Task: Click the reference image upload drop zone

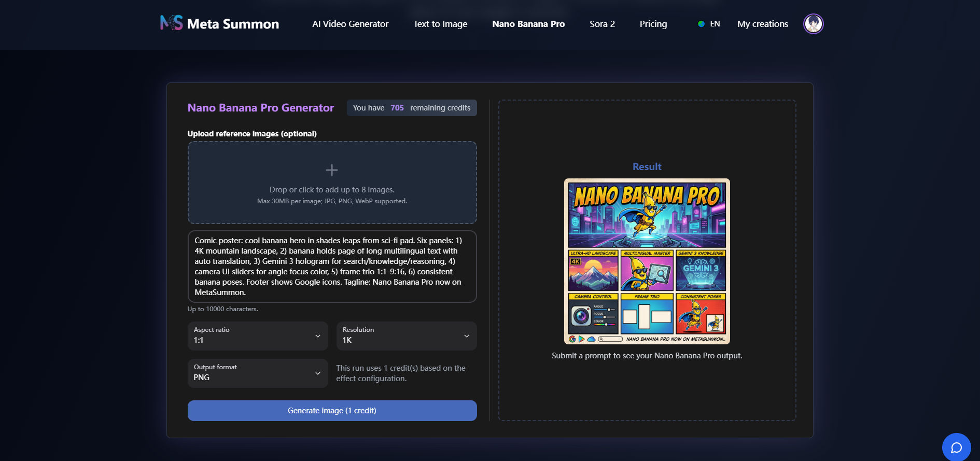Action: 332,183
